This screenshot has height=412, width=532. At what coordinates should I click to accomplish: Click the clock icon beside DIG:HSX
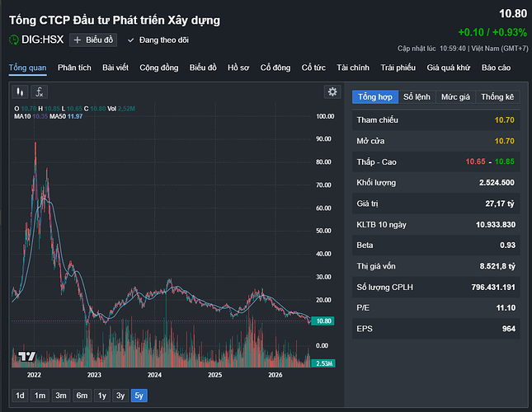pyautogui.click(x=13, y=40)
